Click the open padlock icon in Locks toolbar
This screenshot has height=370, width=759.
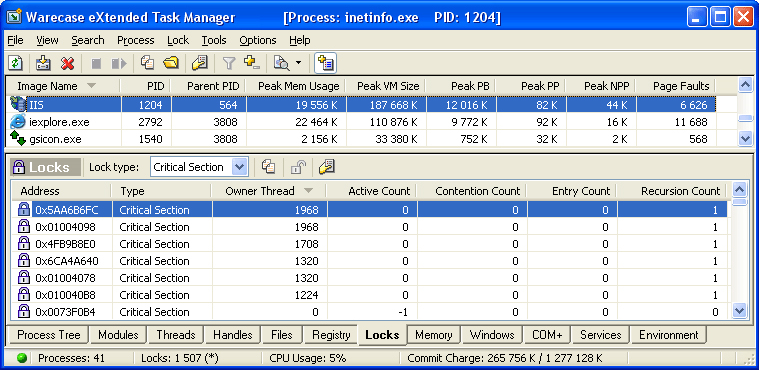(x=297, y=168)
